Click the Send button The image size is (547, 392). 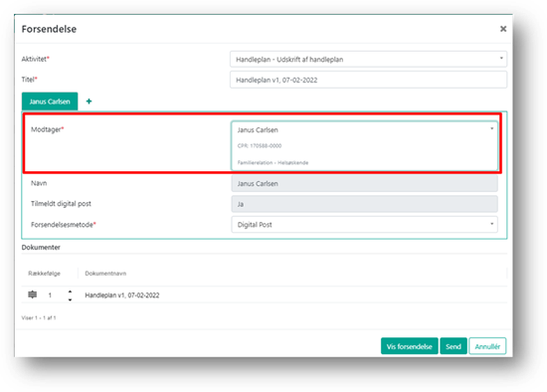[x=454, y=346]
